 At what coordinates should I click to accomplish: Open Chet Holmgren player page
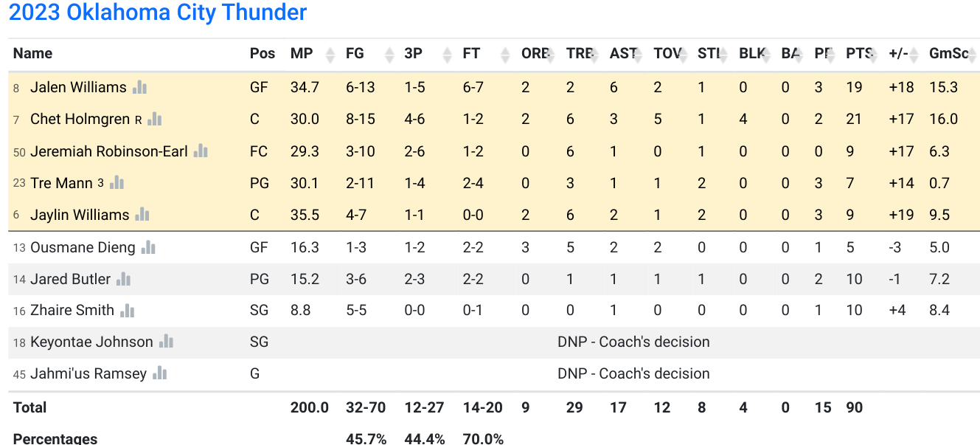pos(80,119)
